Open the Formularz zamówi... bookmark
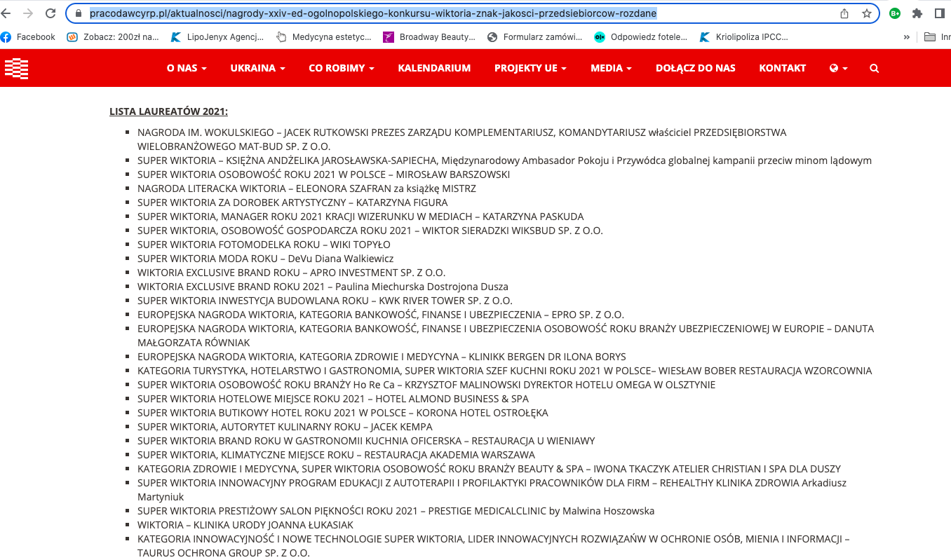 [534, 36]
